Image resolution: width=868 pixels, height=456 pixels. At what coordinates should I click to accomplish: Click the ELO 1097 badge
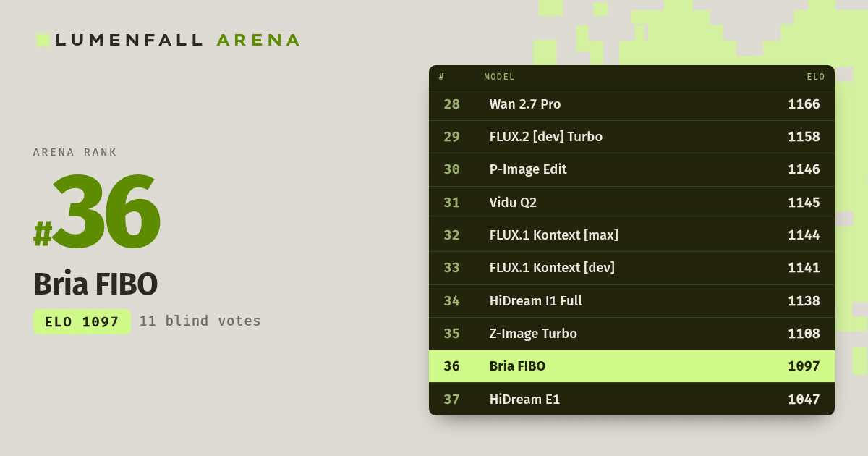point(82,321)
